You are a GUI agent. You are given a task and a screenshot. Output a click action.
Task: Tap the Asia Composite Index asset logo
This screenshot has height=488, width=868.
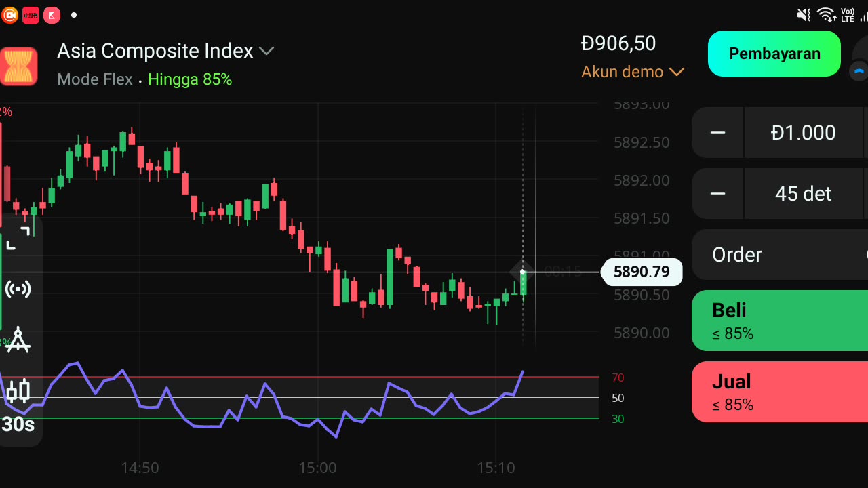coord(18,66)
